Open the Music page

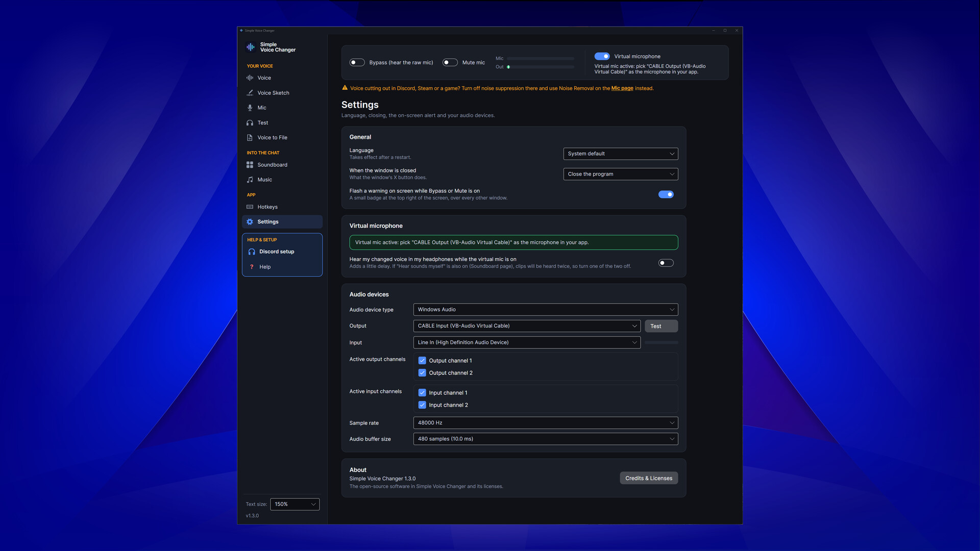[x=282, y=180]
